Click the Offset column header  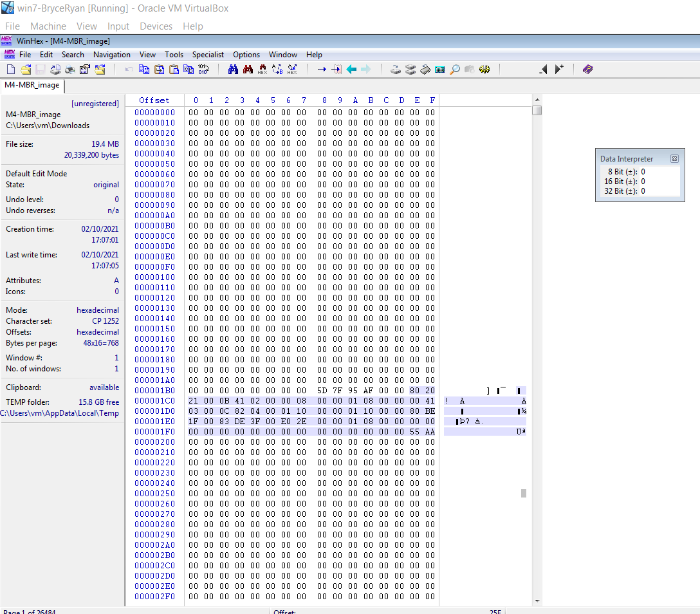pyautogui.click(x=154, y=100)
